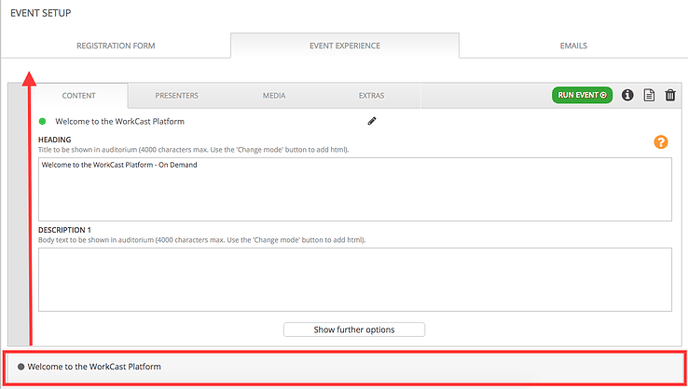The width and height of the screenshot is (688, 389).
Task: Click the pencil edit icon beside session title
Action: [372, 121]
